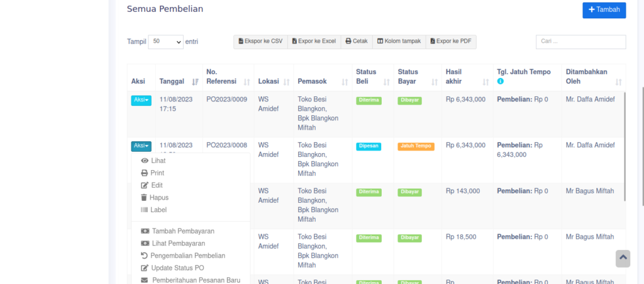Viewport: 644px width, 284px height.
Task: Click the Ekspor ke CSV button
Action: point(260,42)
